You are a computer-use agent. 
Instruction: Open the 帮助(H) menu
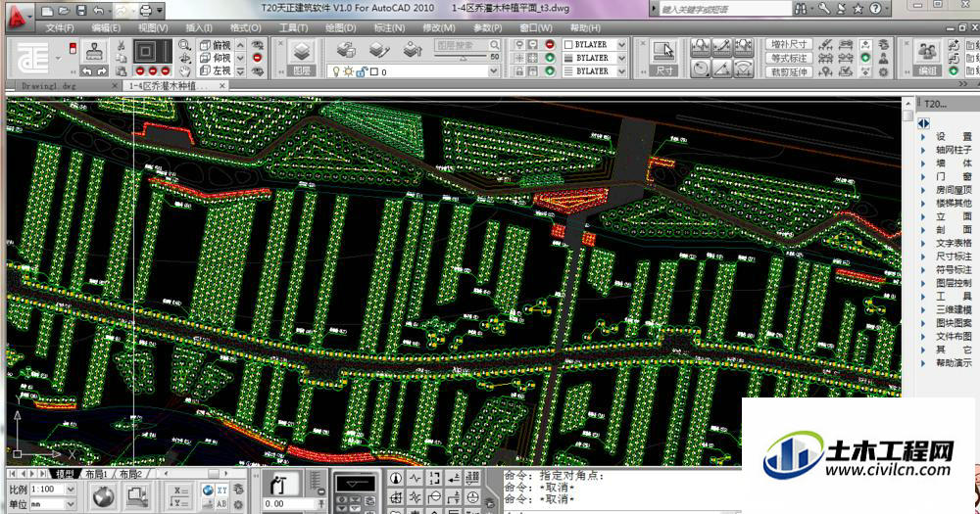(x=585, y=28)
